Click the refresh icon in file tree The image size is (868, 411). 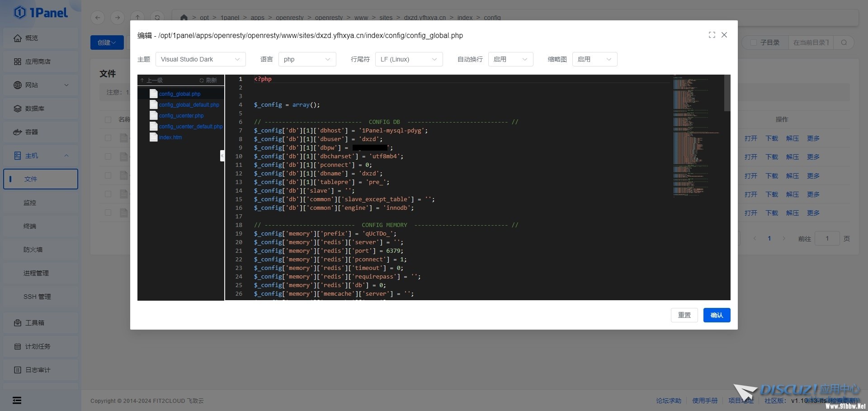pyautogui.click(x=208, y=80)
